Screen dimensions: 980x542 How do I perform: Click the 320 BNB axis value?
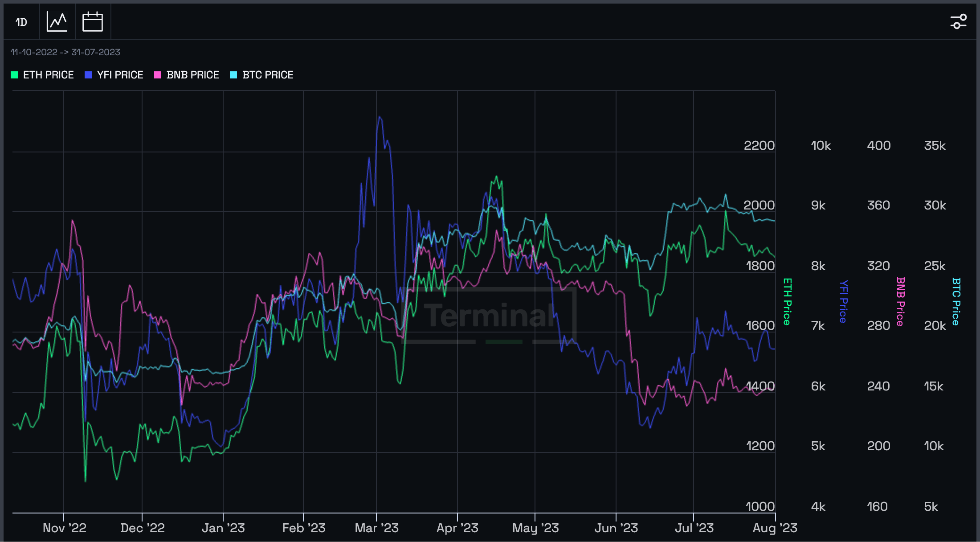click(879, 266)
